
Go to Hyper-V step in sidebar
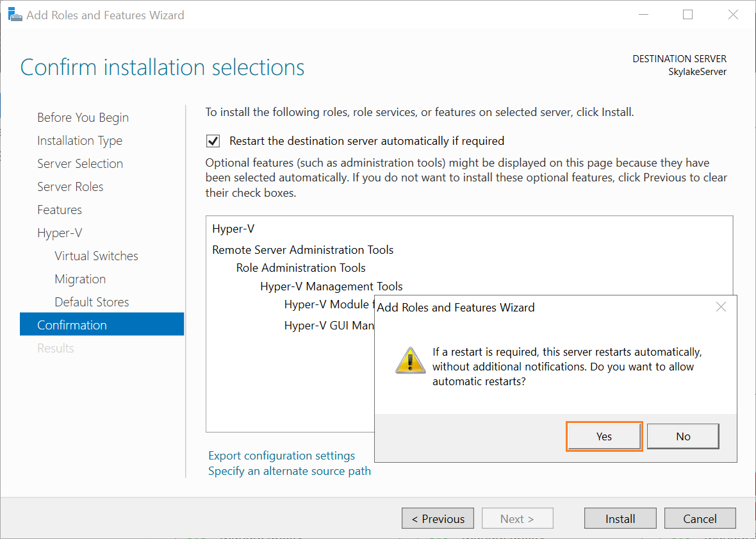[x=60, y=233]
